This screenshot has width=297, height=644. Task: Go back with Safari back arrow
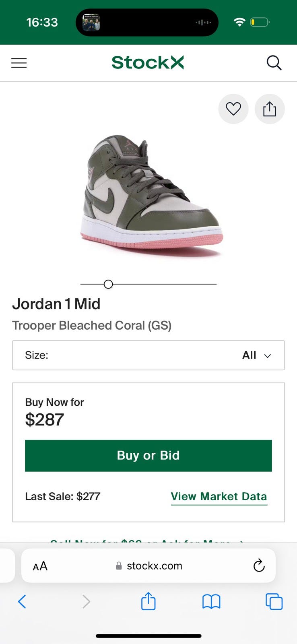click(22, 602)
